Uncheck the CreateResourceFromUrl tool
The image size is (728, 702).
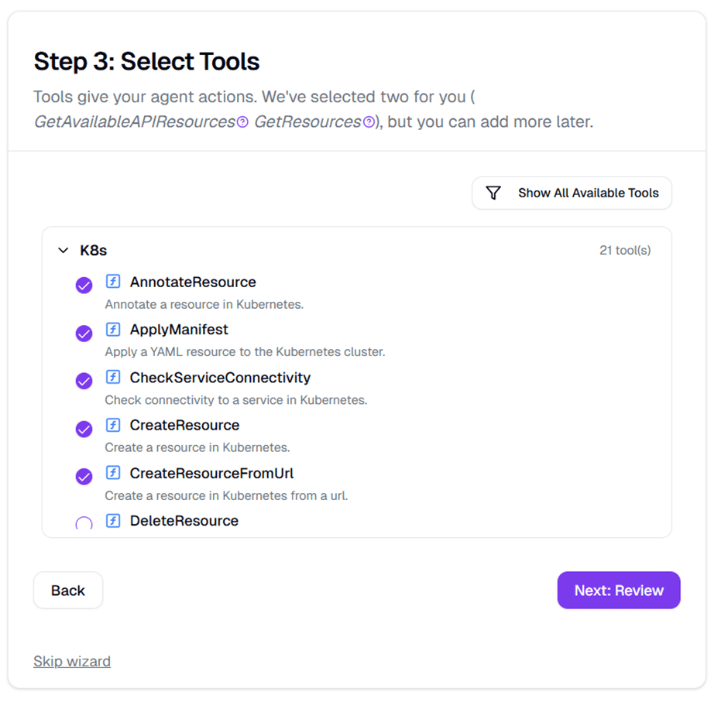pos(84,477)
